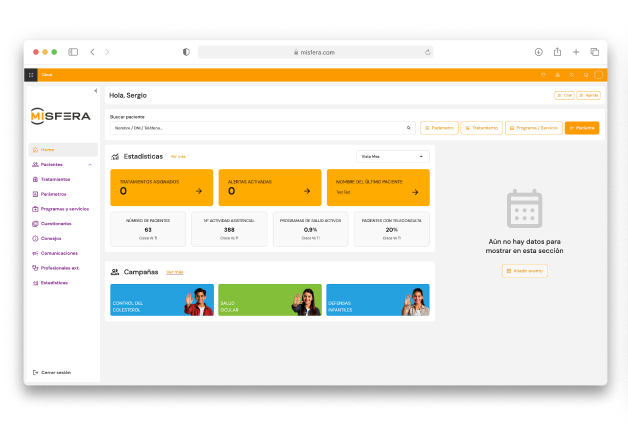Viewport: 628px width, 446px height.
Task: Click the orange Paciente button
Action: coord(582,128)
